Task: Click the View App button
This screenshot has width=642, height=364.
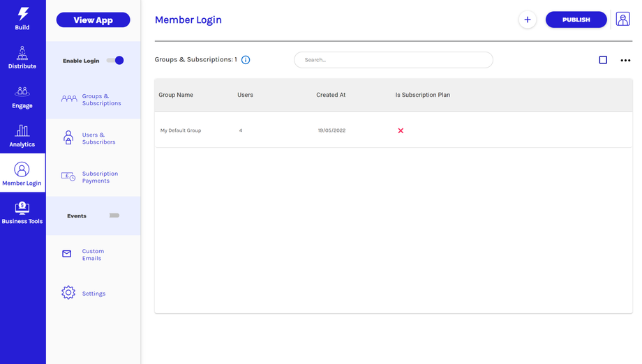Action: pyautogui.click(x=93, y=20)
